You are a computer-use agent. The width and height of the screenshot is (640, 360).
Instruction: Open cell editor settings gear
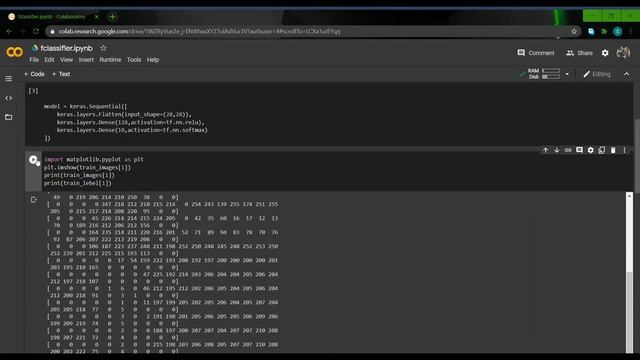tap(591, 150)
